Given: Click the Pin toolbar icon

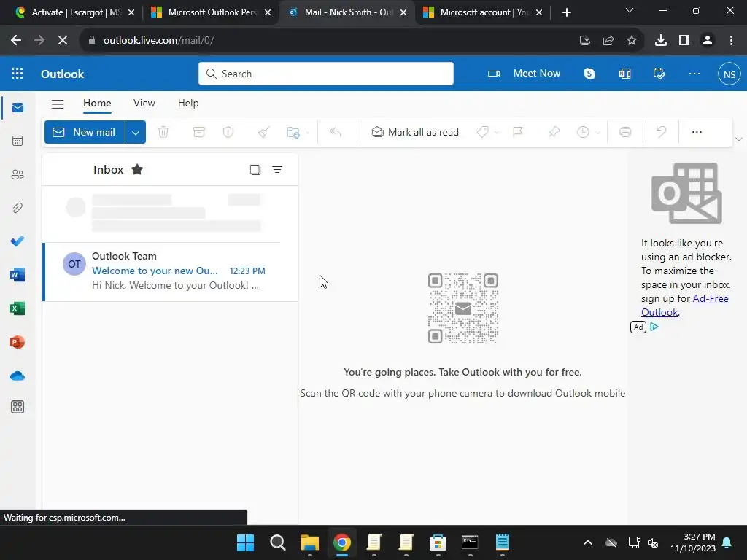Looking at the screenshot, I should [x=554, y=132].
